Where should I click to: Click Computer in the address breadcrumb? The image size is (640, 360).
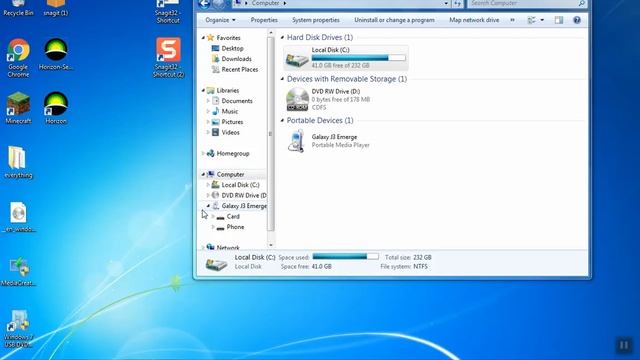(265, 3)
